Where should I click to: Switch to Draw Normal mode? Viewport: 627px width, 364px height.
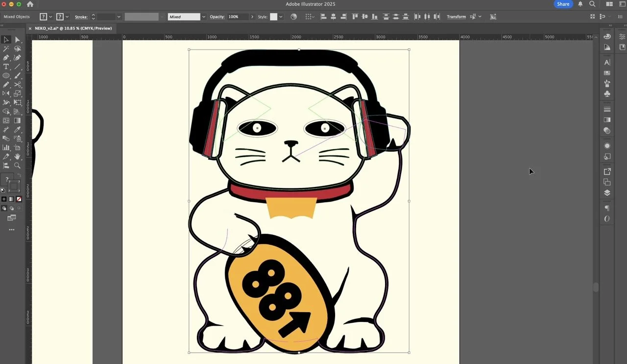tap(4, 208)
